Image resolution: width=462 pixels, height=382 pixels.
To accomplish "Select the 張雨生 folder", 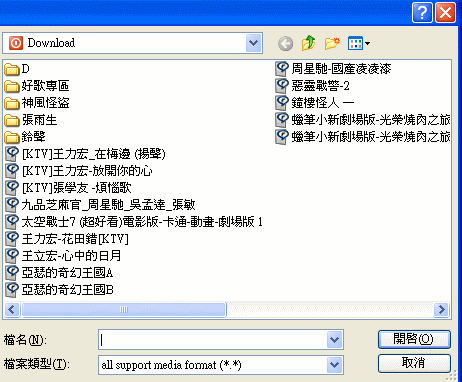I will tap(31, 120).
